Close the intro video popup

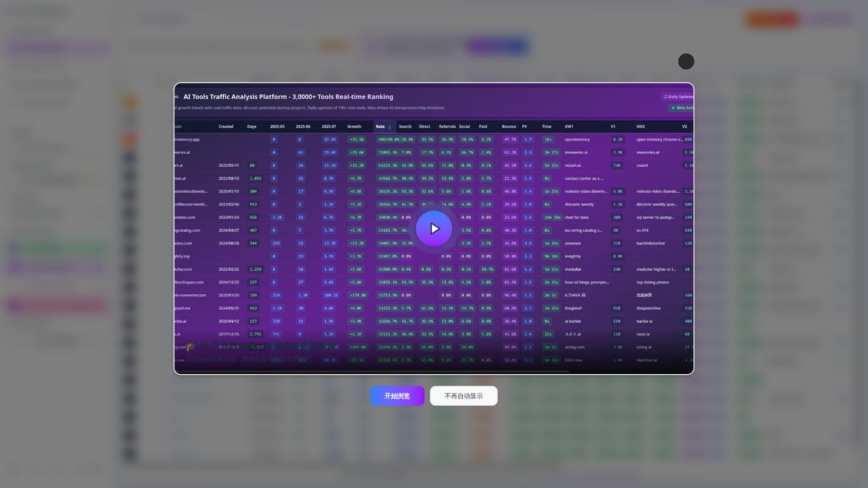click(x=686, y=62)
